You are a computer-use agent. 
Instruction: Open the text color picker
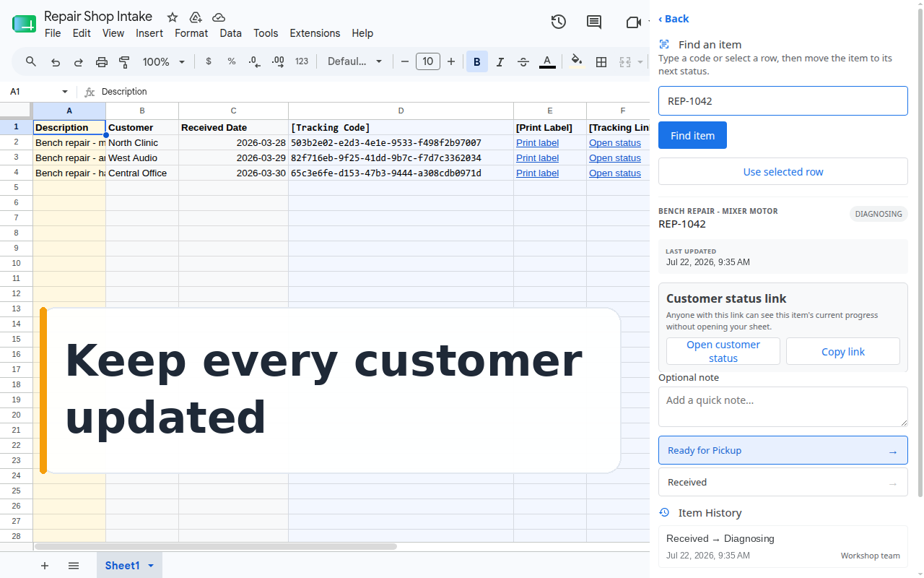547,62
